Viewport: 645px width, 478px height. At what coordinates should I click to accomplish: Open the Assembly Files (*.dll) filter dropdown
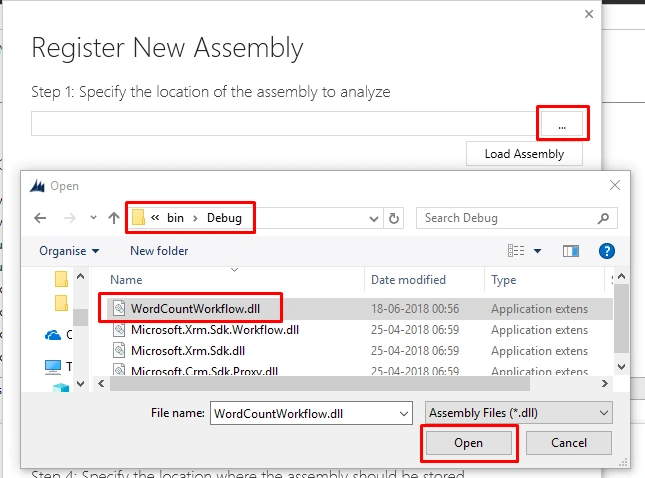click(518, 413)
